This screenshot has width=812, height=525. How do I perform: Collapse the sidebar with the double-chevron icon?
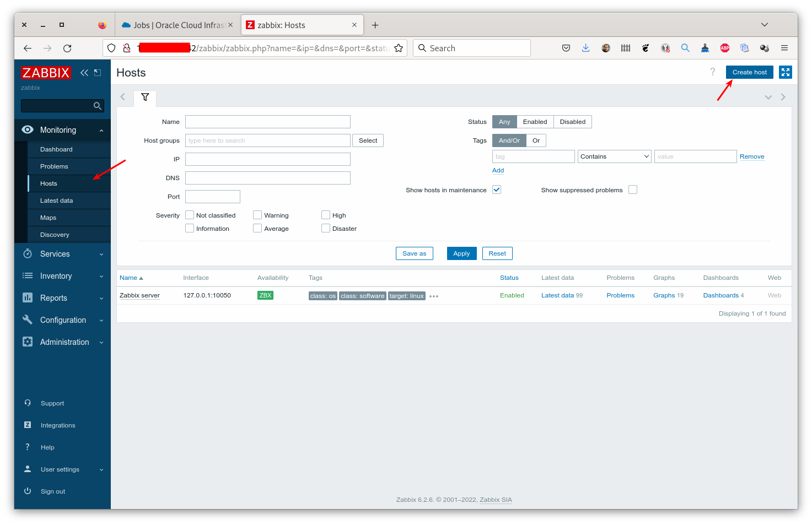click(x=84, y=72)
